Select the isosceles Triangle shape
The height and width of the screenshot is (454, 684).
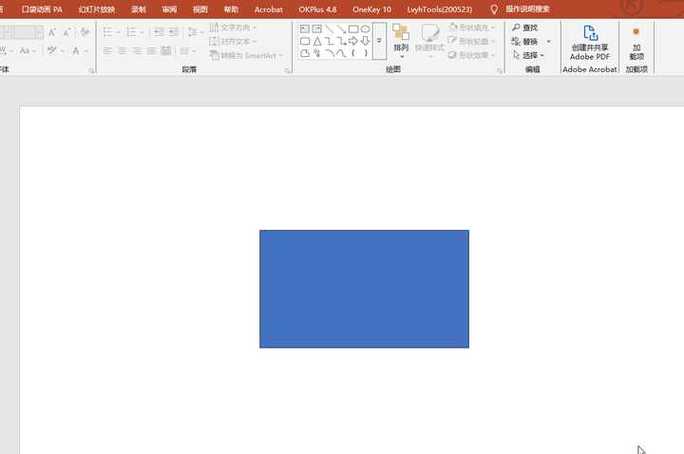pos(317,41)
